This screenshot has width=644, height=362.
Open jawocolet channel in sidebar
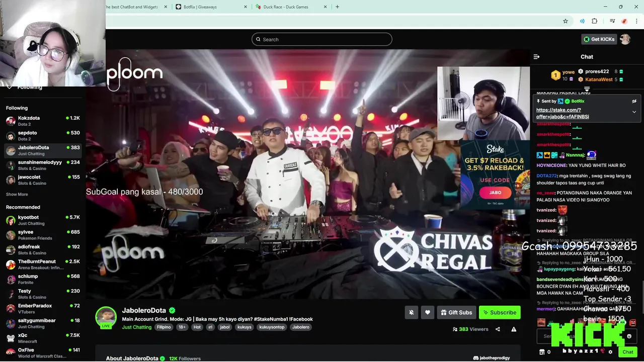(x=43, y=180)
